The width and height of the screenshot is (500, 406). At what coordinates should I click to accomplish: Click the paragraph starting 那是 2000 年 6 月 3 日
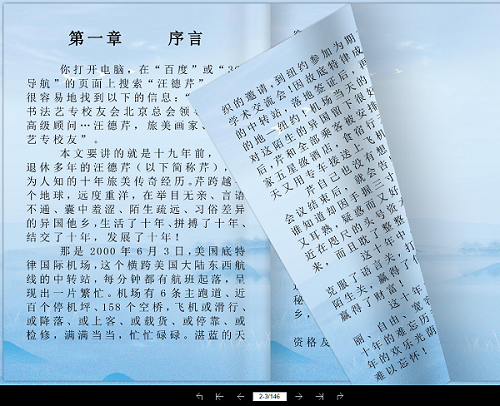point(136,293)
